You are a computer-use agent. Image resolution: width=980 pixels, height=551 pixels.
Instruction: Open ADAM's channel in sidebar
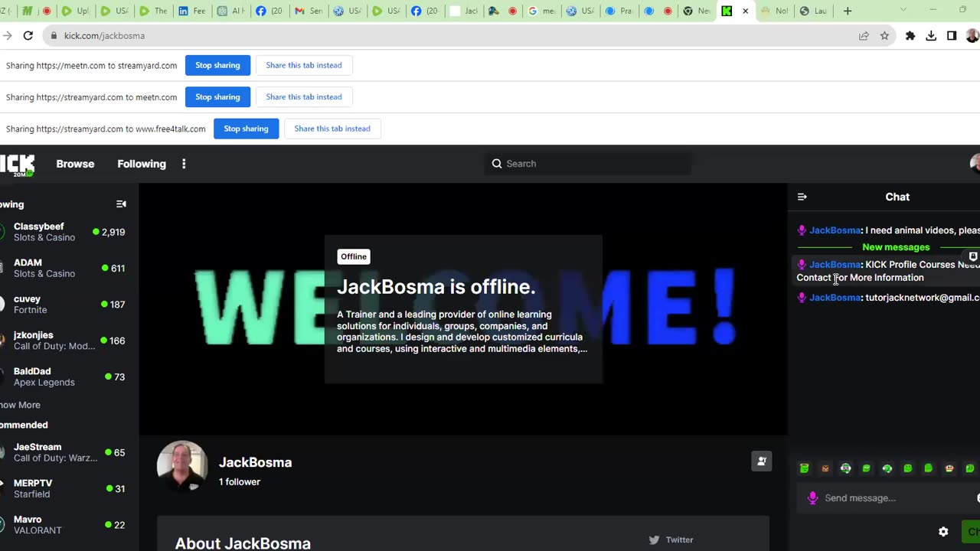(x=66, y=268)
